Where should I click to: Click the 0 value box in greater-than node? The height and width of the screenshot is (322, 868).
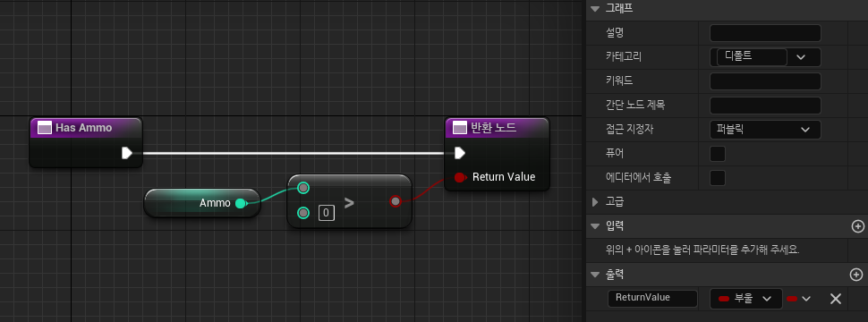click(x=327, y=213)
